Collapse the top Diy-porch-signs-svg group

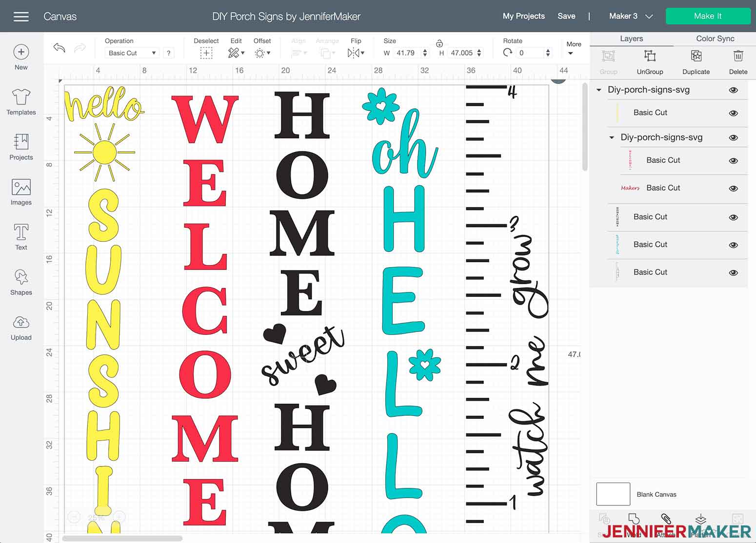point(599,90)
